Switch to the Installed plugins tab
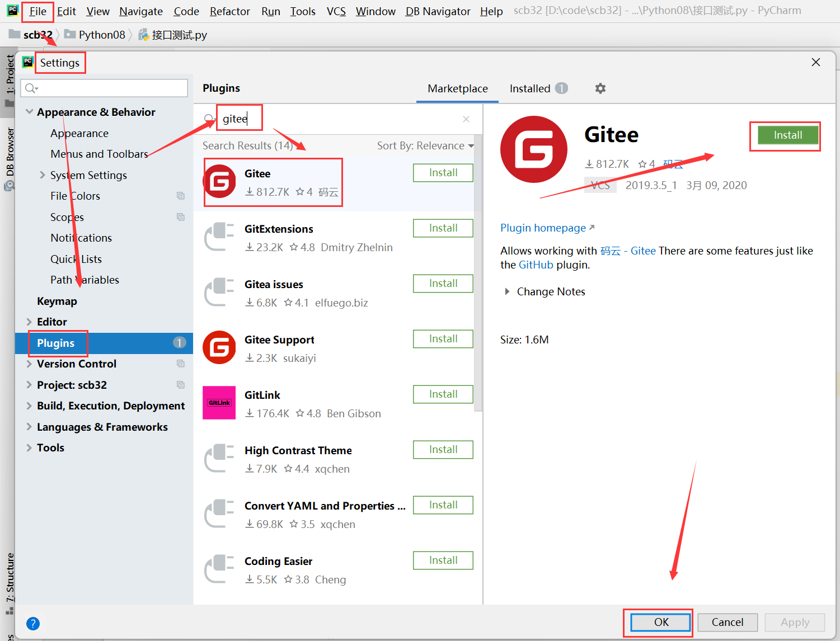840x641 pixels. click(530, 88)
